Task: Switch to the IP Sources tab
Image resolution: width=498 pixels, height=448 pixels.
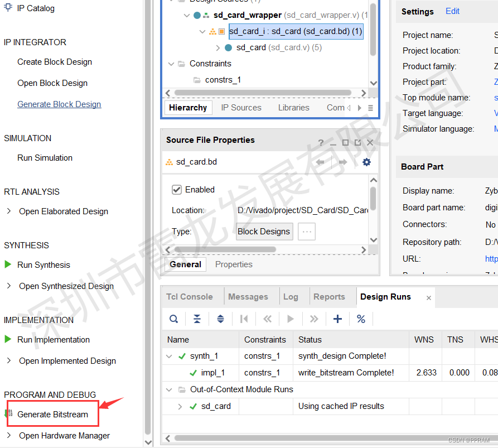Action: coord(241,108)
